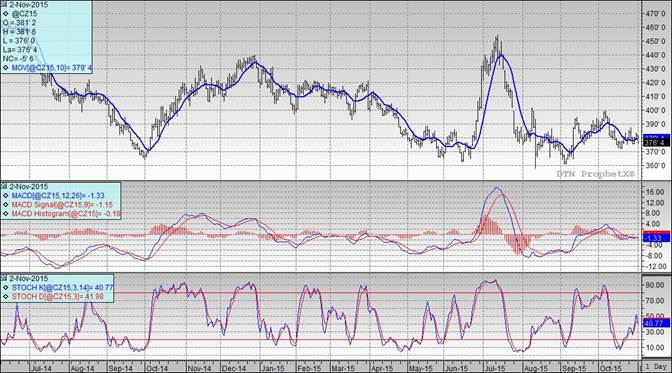The height and width of the screenshot is (373, 672).
Task: Click the diamond icon next to MACD Histogram
Action: pos(6,214)
